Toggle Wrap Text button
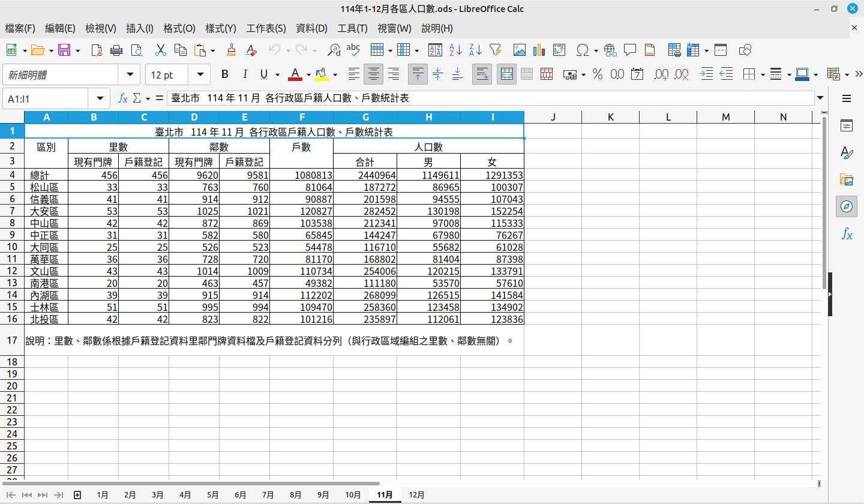 pyautogui.click(x=481, y=74)
